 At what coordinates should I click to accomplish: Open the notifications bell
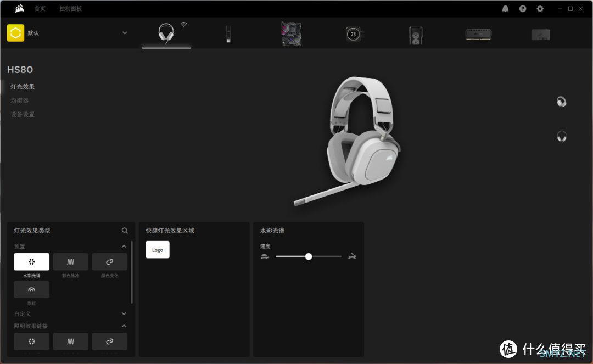tap(505, 9)
